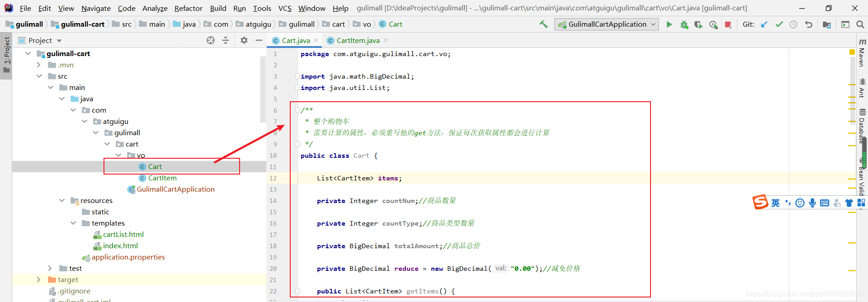Viewport: 868px width, 302px height.
Task: Open the Sogou toolbox grid icon
Action: pos(861,203)
